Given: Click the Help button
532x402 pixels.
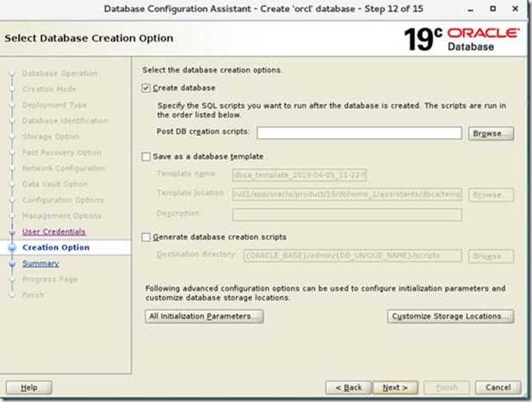Looking at the screenshot, I should coord(29,387).
